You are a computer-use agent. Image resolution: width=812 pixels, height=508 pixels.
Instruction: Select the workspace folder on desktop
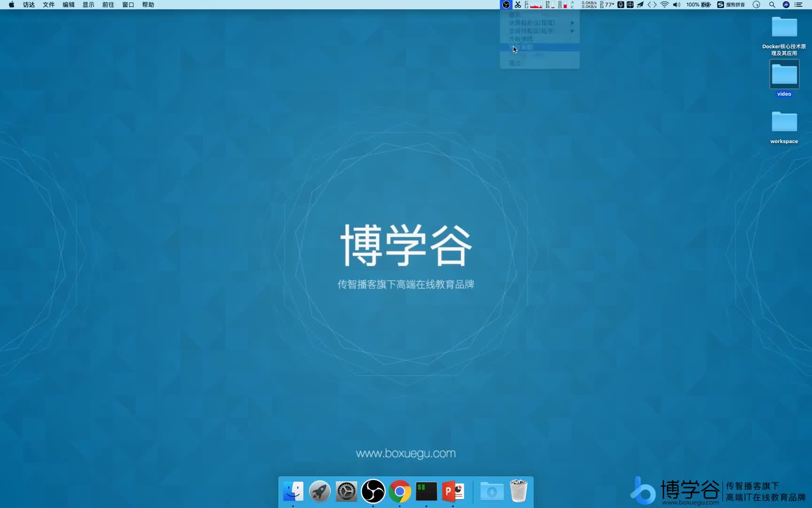click(784, 127)
